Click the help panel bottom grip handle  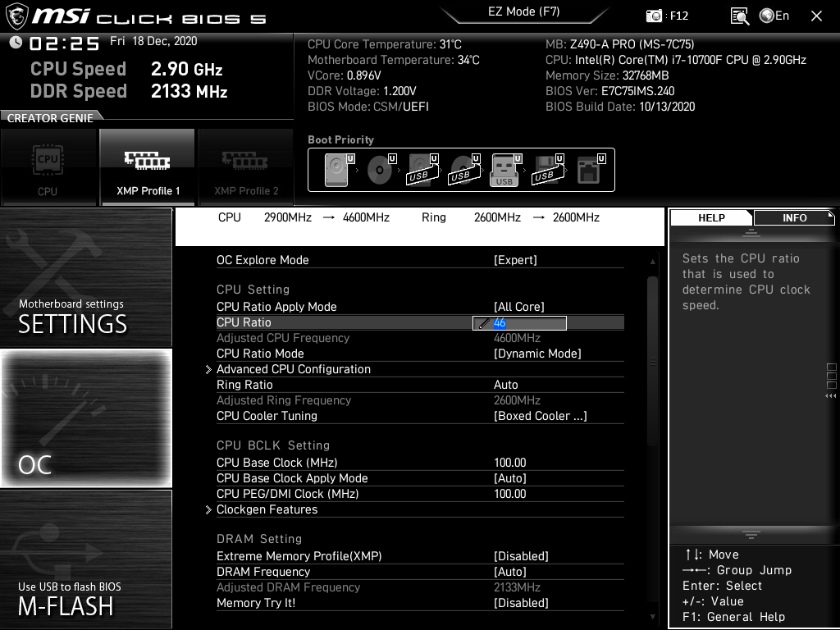751,534
